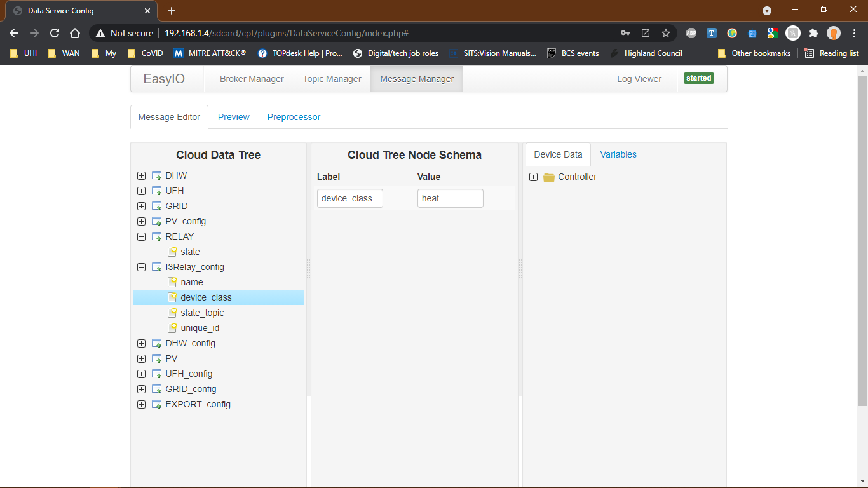The width and height of the screenshot is (868, 488).
Task: Expand the EXPORT_config tree node
Action: 141,403
